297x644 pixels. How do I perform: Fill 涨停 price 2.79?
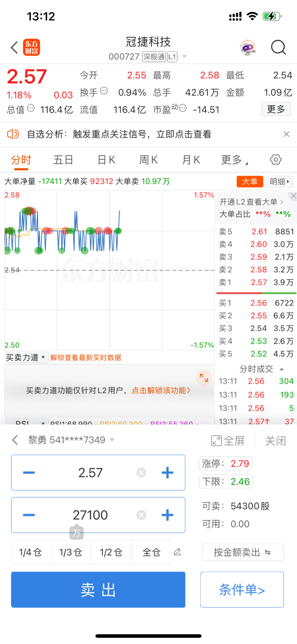tap(226, 464)
